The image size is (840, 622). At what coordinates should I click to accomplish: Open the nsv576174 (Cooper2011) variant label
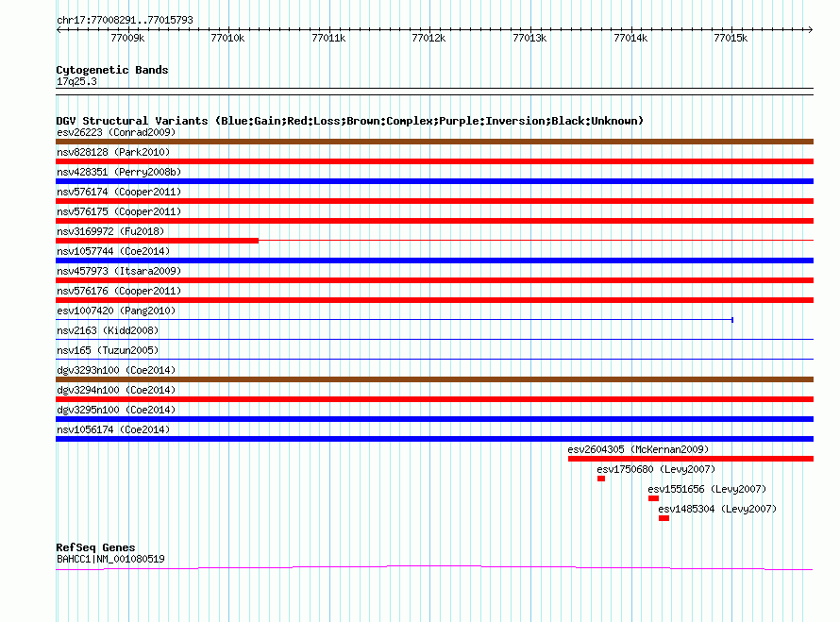point(118,192)
